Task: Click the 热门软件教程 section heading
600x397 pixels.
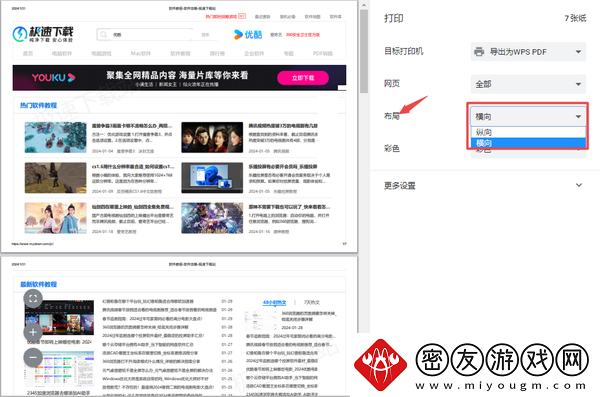Action: pyautogui.click(x=38, y=105)
